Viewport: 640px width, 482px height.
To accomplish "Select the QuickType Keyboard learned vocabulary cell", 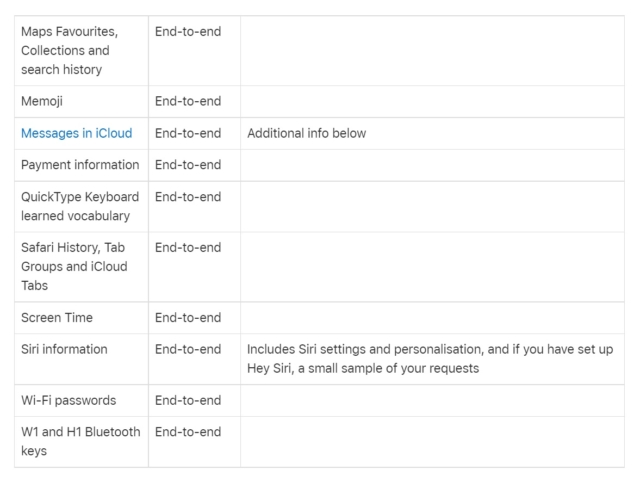I will click(x=80, y=207).
